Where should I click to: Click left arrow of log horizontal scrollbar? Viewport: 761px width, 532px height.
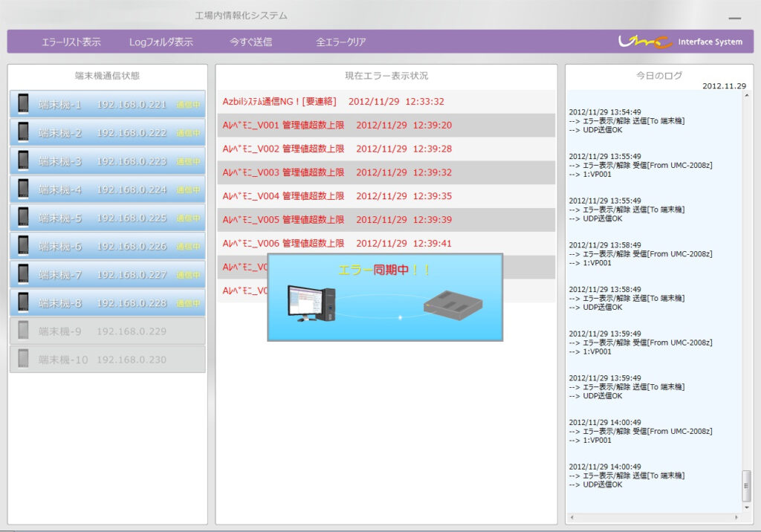(x=571, y=517)
